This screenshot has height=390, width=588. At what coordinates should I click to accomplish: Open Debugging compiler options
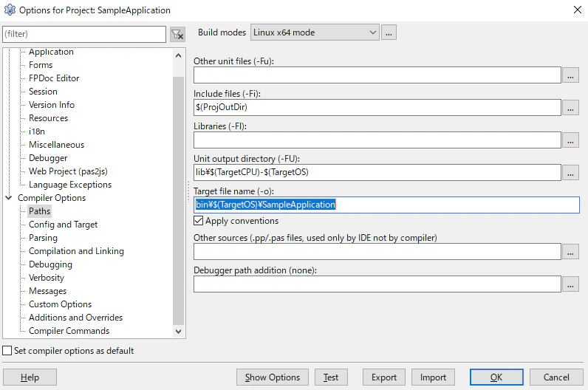point(50,264)
